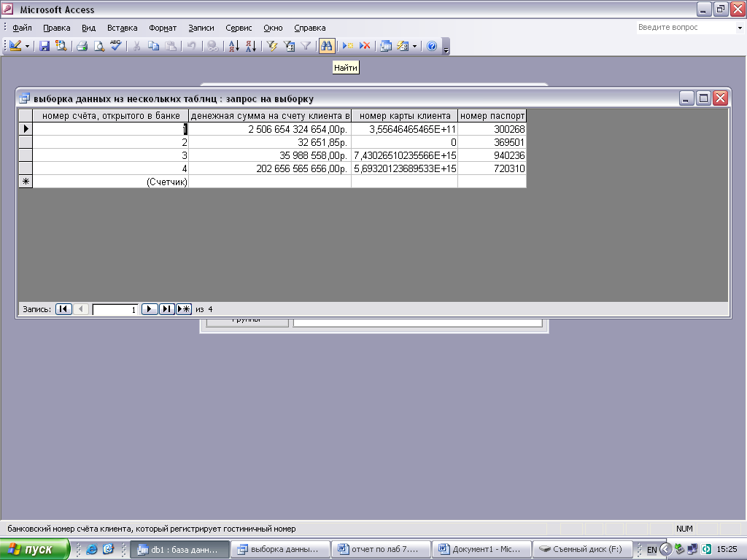
Task: Restore the Access window with the restore button
Action: [721, 9]
